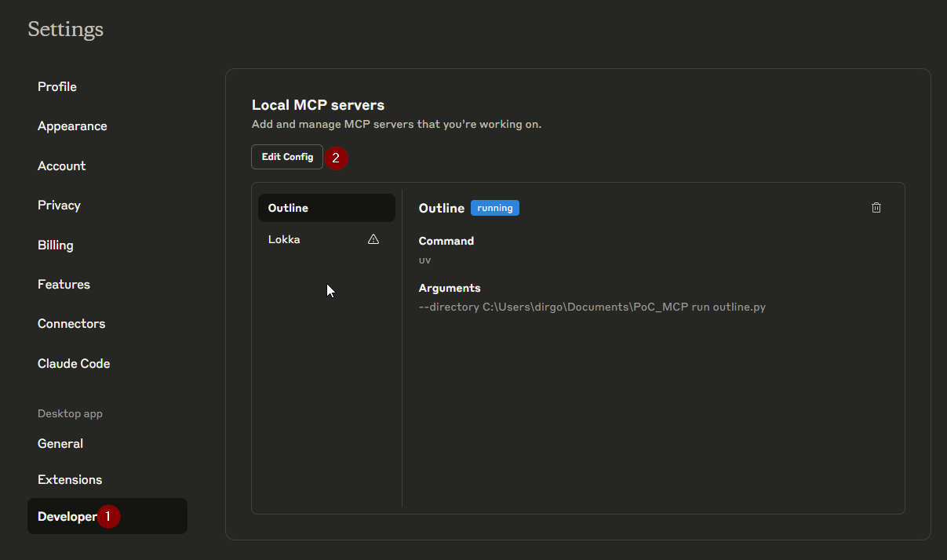Open the Connectors settings
Viewport: 947px width, 560px height.
tap(71, 323)
